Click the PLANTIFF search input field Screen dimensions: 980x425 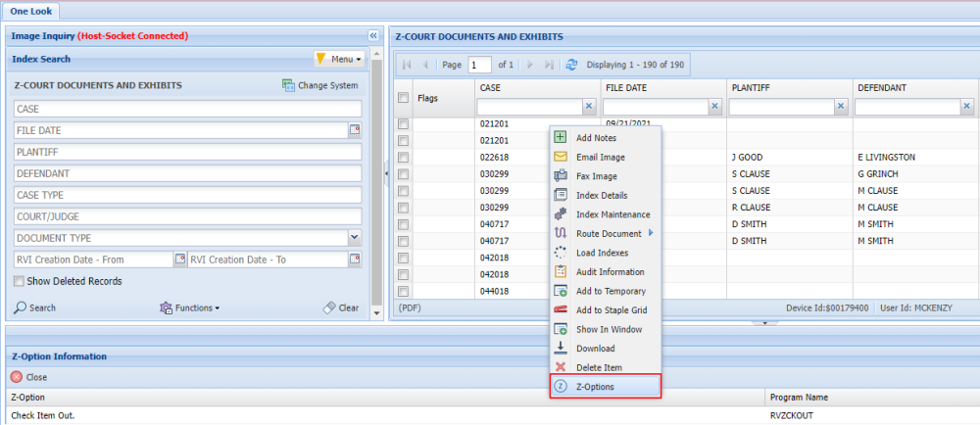187,152
